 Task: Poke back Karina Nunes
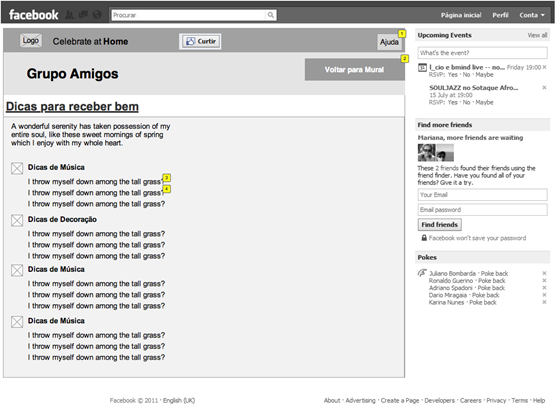pos(483,303)
